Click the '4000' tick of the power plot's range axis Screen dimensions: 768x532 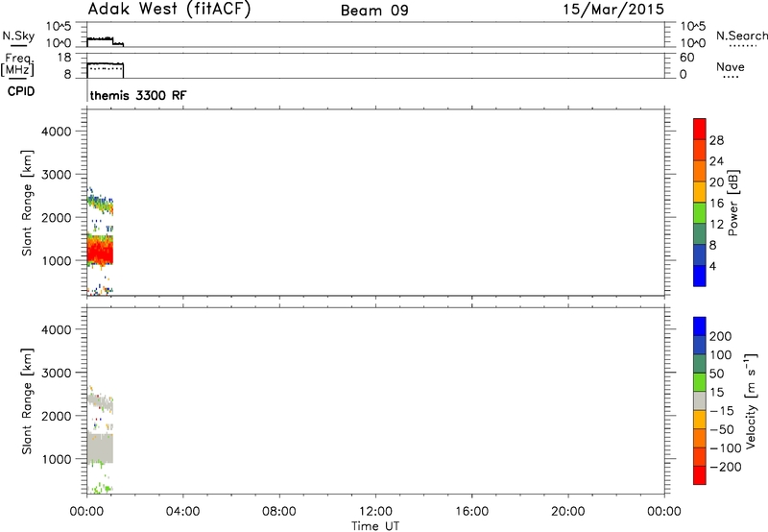[57, 132]
